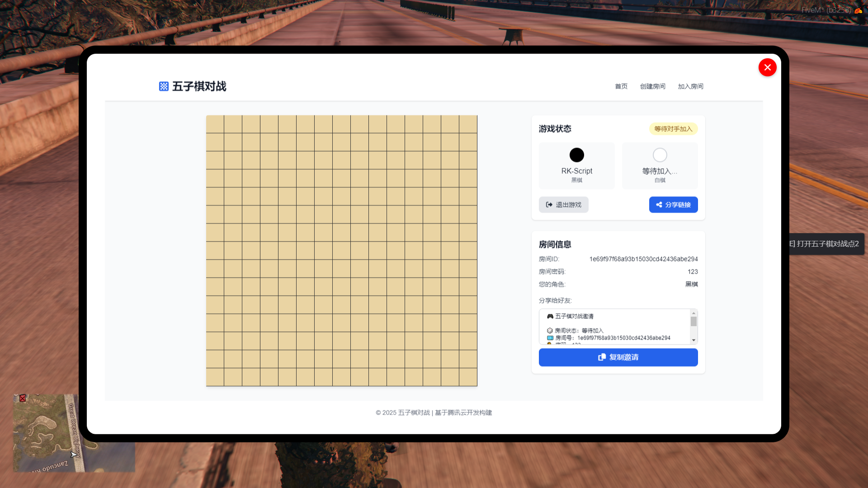Click the red marker icon on minimap
The image size is (868, 488).
pyautogui.click(x=23, y=398)
